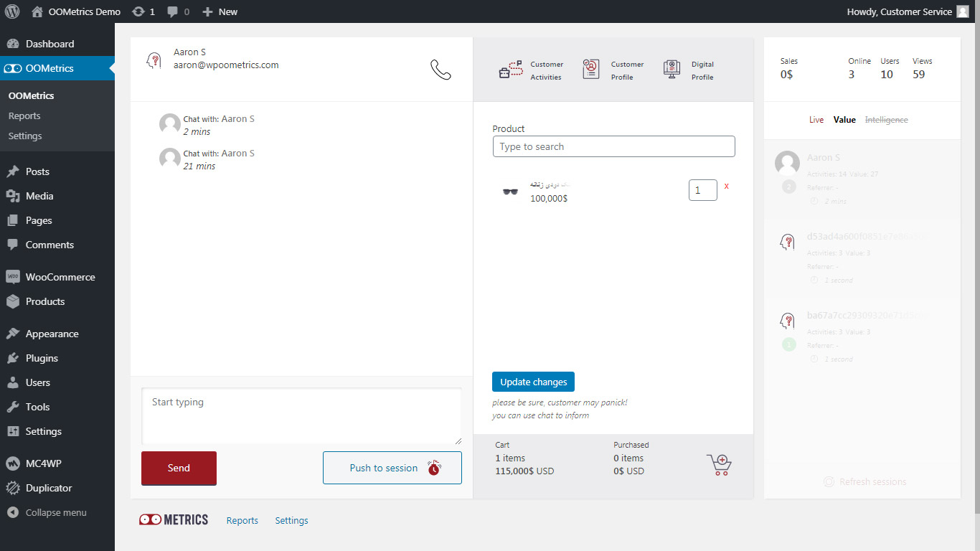Click the head icon on the ba67a7cc session
Image resolution: width=980 pixels, height=551 pixels.
pyautogui.click(x=787, y=321)
